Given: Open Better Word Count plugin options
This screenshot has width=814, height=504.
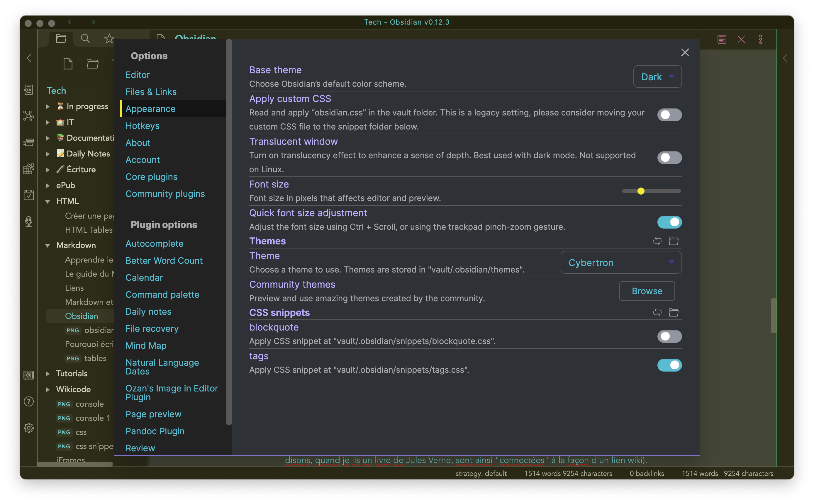Looking at the screenshot, I should click(x=164, y=260).
